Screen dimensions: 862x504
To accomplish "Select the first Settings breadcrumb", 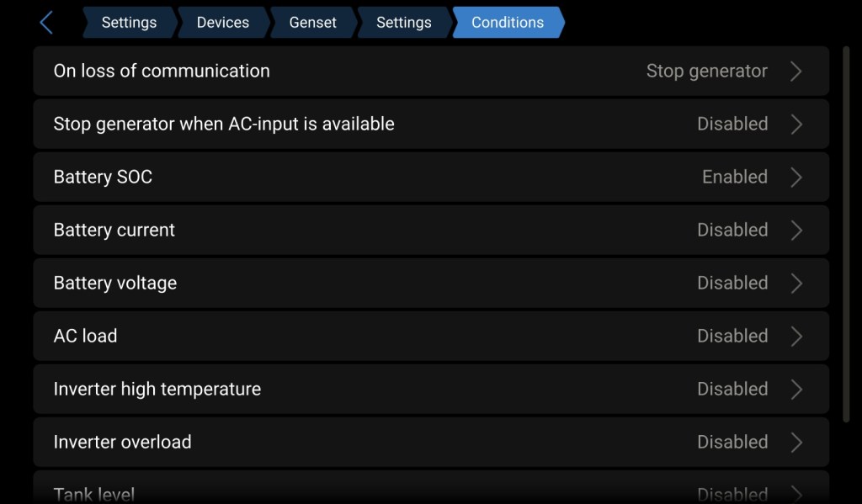I will pyautogui.click(x=129, y=23).
